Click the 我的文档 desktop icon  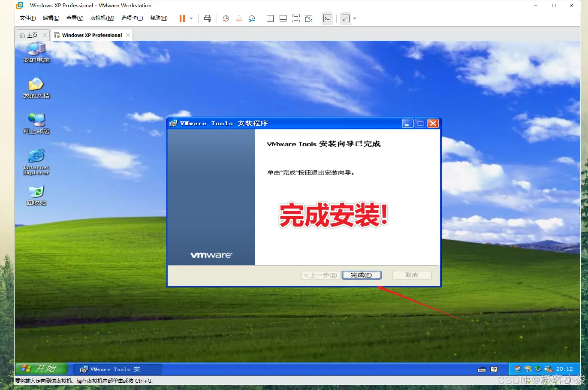coord(36,88)
